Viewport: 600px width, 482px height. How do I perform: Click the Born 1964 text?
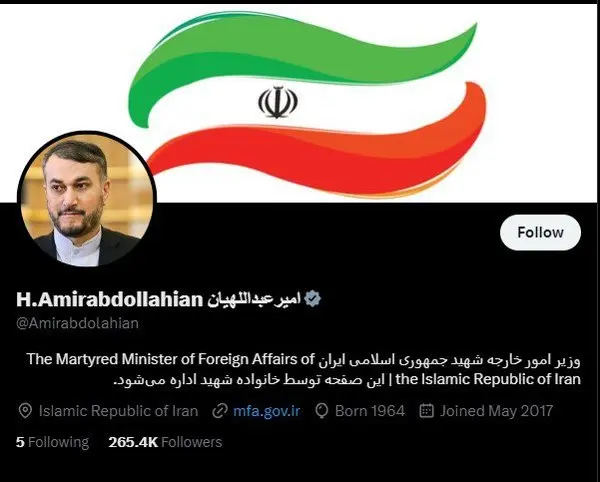pyautogui.click(x=370, y=411)
